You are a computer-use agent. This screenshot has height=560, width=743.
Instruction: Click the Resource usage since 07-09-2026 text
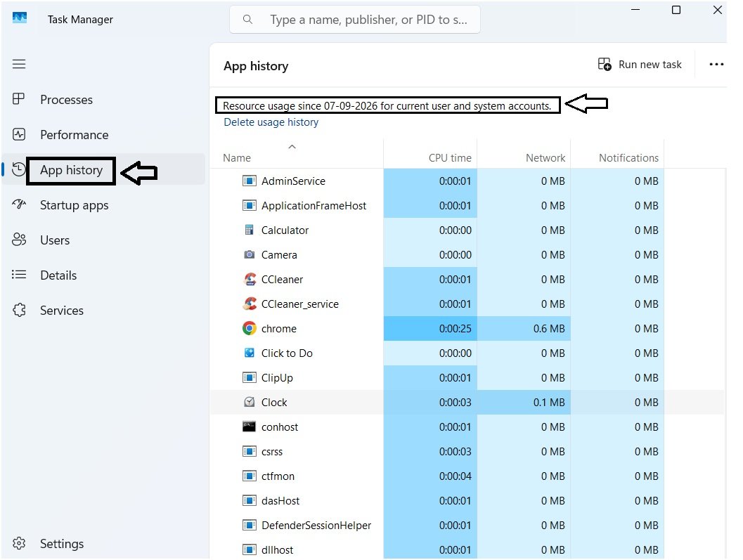pyautogui.click(x=387, y=105)
